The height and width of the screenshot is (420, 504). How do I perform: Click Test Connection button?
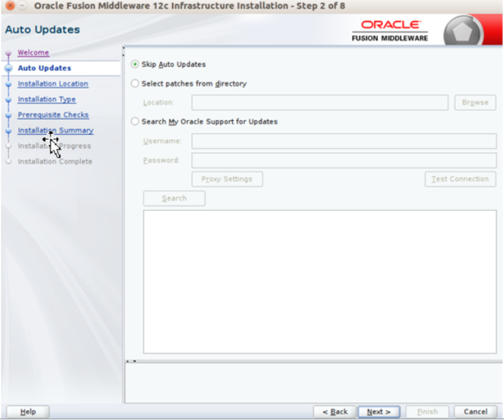tap(461, 179)
